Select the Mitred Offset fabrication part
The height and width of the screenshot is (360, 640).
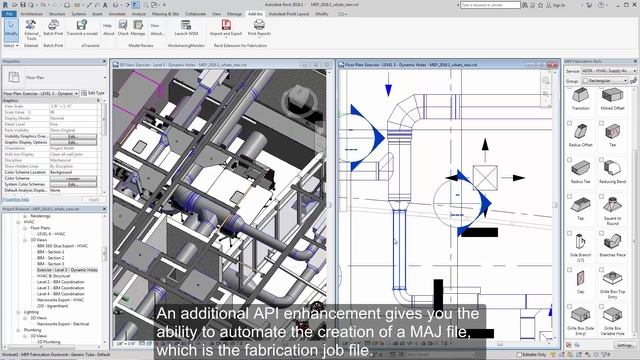point(613,99)
